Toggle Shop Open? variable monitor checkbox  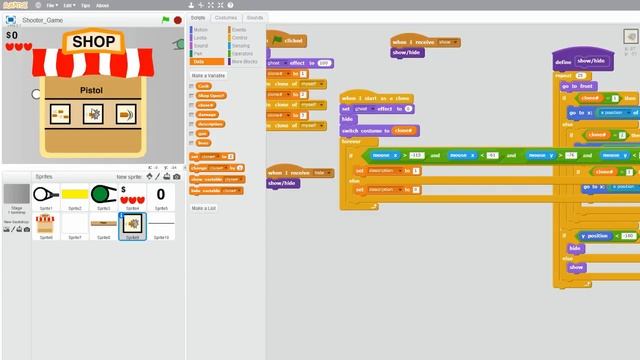tap(191, 96)
